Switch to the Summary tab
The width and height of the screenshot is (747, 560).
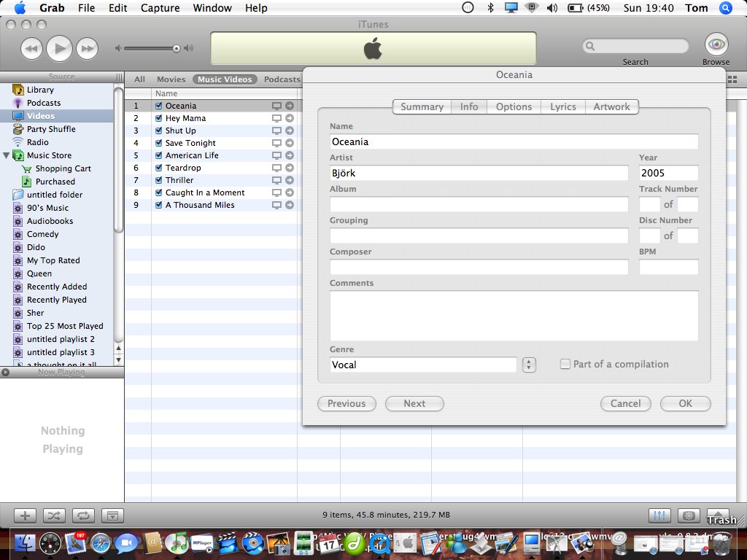[422, 106]
